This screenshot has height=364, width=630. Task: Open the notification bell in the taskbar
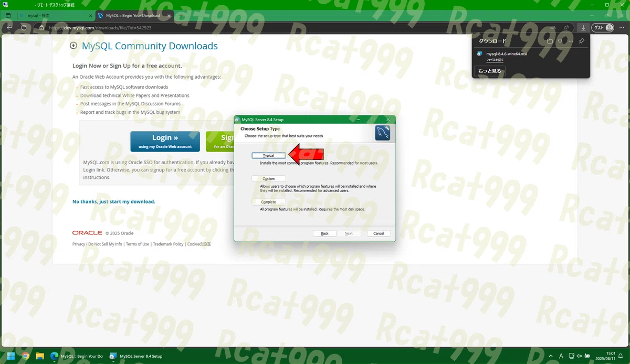621,356
